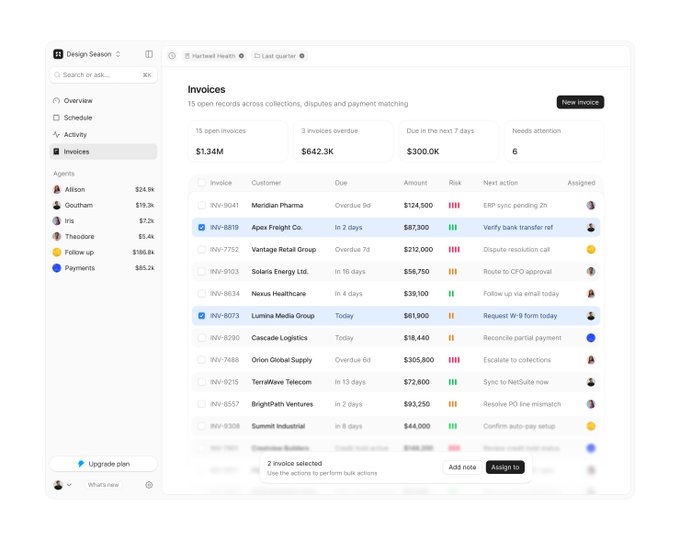This screenshot has width=680, height=540.
Task: Toggle the select-all checkbox in table header
Action: 202,183
